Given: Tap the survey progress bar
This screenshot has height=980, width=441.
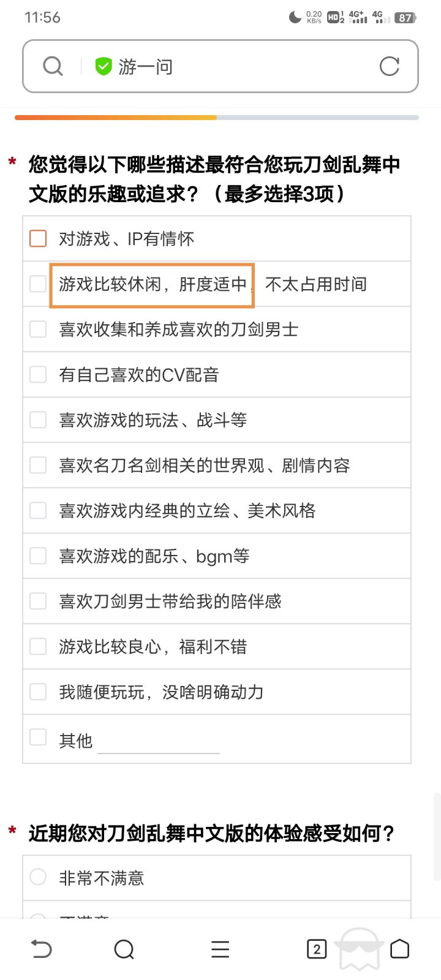Looking at the screenshot, I should [x=217, y=117].
